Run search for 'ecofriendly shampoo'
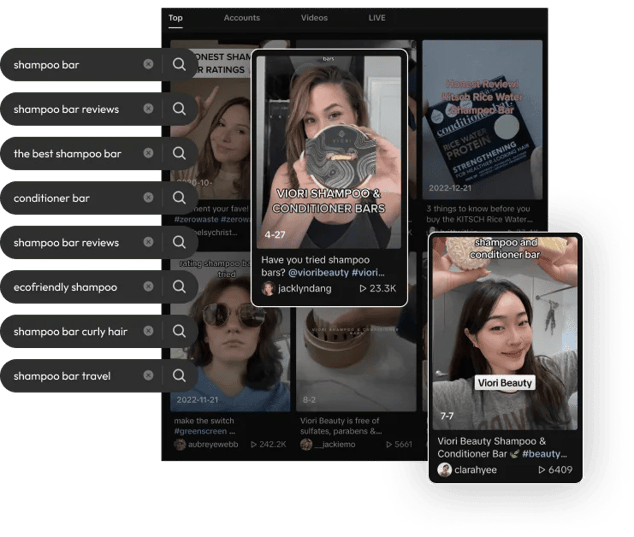The image size is (634, 537). click(x=179, y=287)
